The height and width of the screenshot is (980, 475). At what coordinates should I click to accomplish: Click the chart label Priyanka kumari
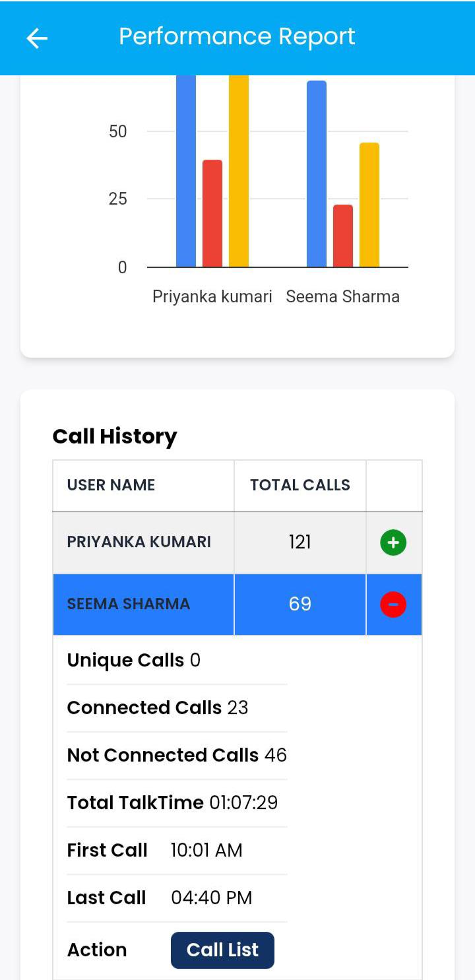point(211,296)
